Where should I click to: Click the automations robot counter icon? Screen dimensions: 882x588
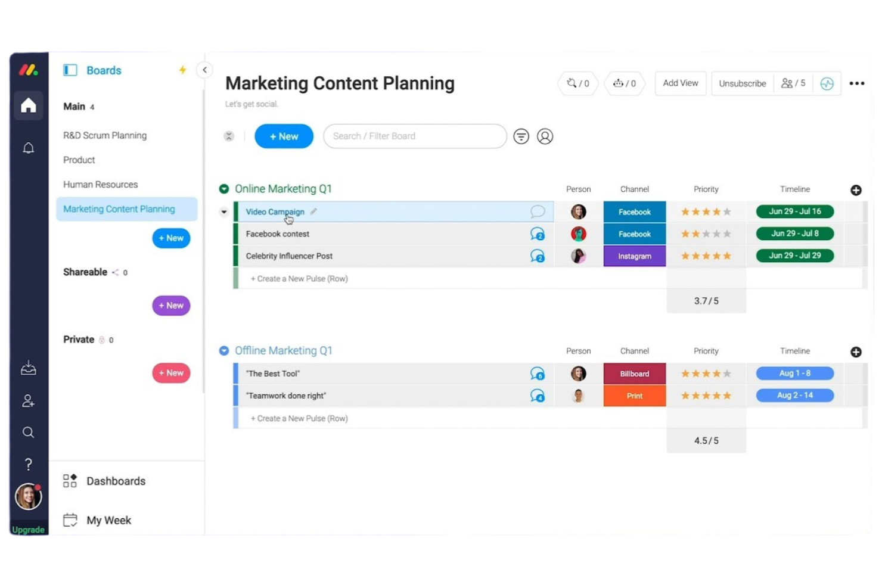(625, 83)
